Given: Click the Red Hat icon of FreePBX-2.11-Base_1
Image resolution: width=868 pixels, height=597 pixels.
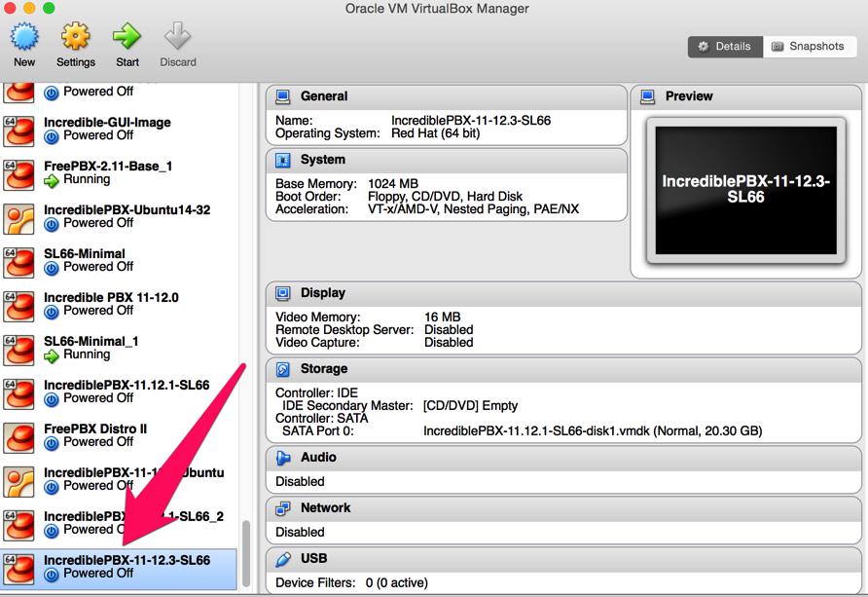Looking at the screenshot, I should point(18,174).
